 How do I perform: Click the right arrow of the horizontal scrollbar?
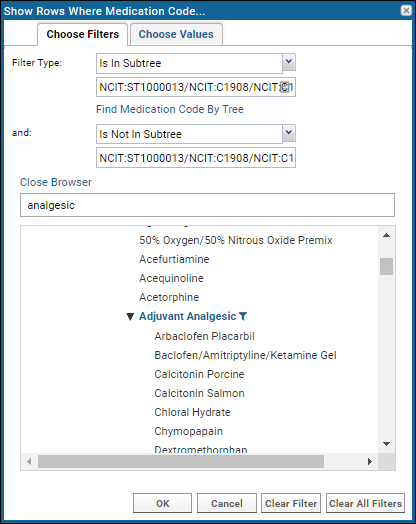(x=370, y=462)
